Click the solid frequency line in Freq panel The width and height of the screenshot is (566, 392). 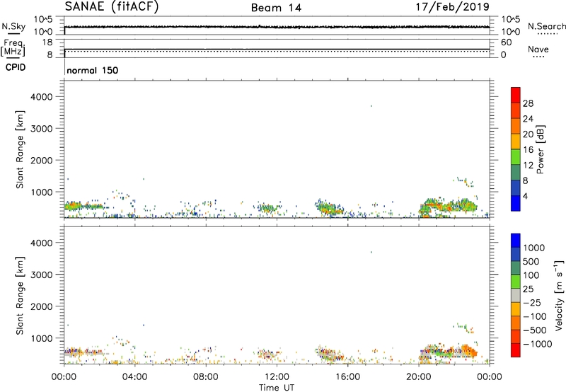click(x=277, y=49)
